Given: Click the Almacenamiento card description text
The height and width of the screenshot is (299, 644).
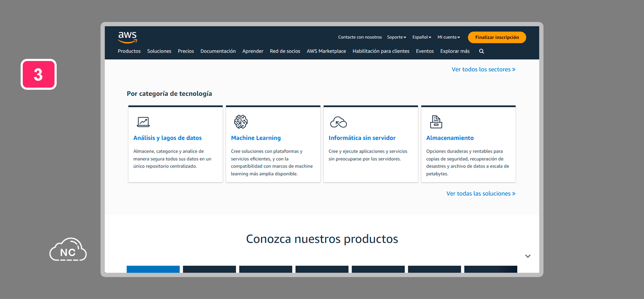Looking at the screenshot, I should tap(468, 162).
